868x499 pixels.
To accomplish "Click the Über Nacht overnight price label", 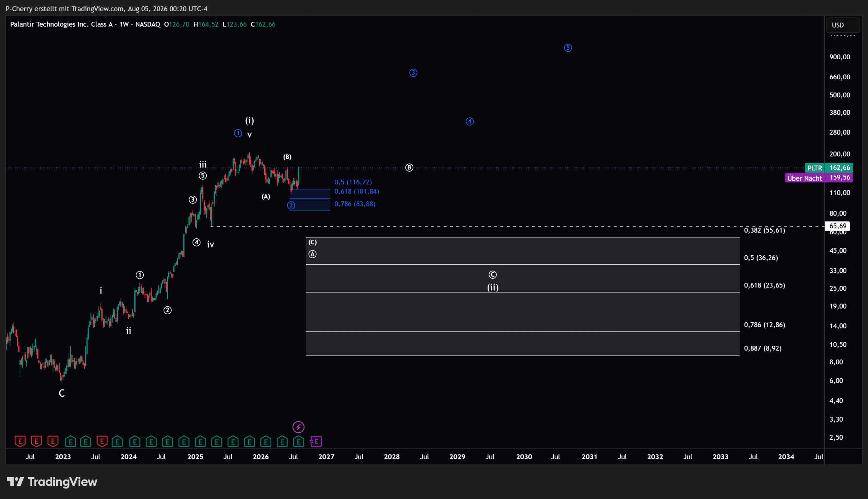I will [804, 178].
